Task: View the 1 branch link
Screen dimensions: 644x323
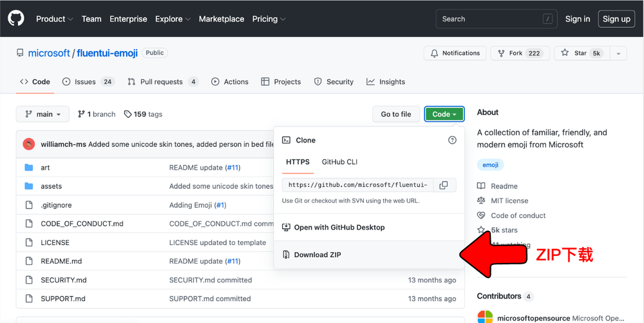Action: point(97,114)
